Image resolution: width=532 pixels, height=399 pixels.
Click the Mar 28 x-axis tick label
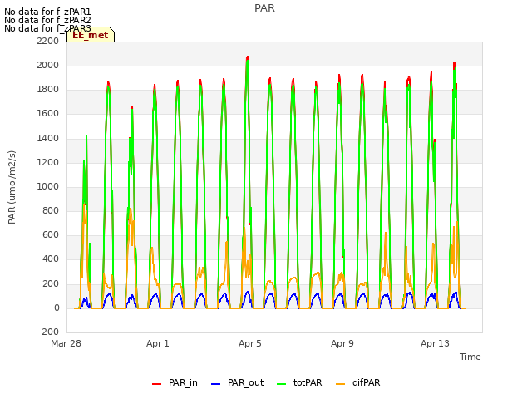(x=66, y=343)
